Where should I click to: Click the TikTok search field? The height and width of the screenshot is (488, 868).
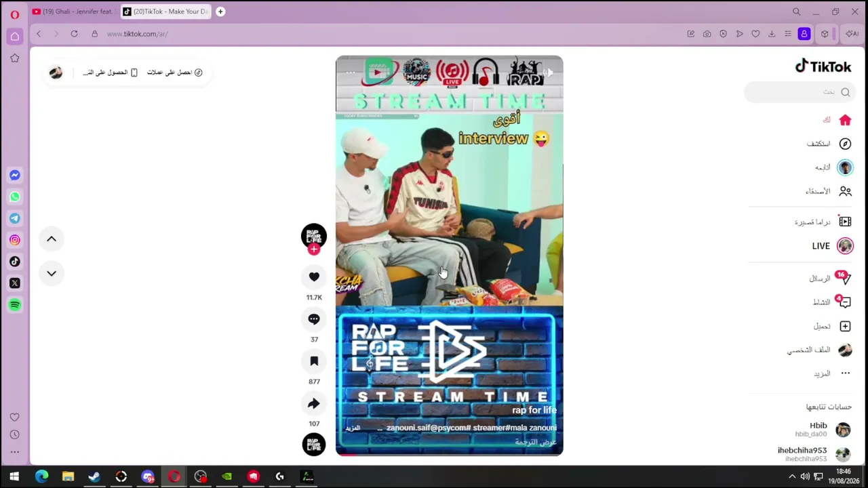click(800, 92)
